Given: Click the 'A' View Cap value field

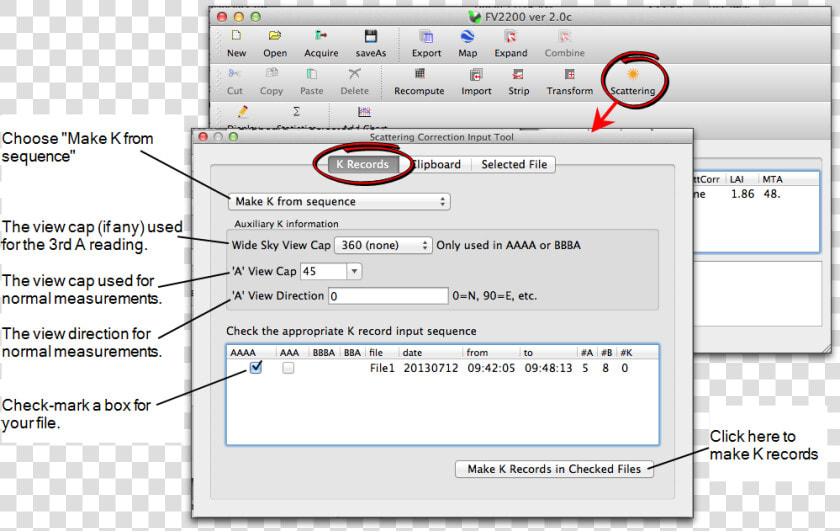Looking at the screenshot, I should coord(324,271).
